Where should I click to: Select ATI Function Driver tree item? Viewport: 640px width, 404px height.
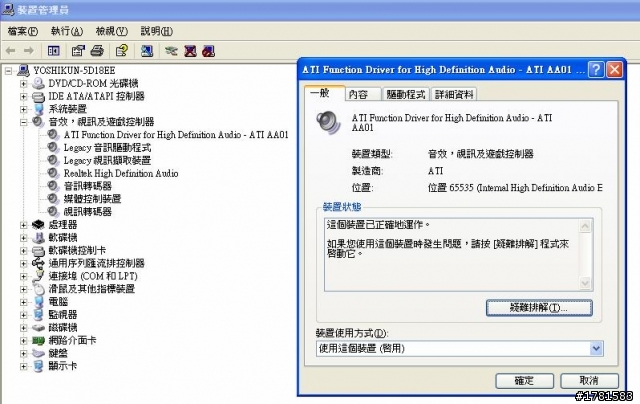point(176,135)
